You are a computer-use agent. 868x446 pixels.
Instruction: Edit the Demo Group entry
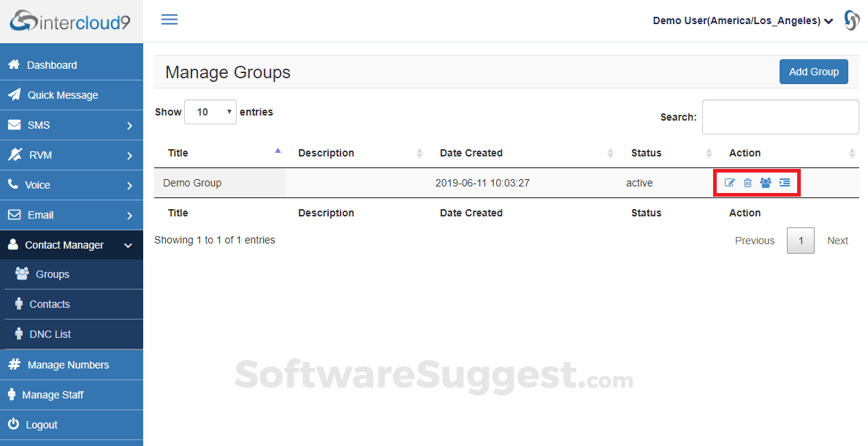730,182
